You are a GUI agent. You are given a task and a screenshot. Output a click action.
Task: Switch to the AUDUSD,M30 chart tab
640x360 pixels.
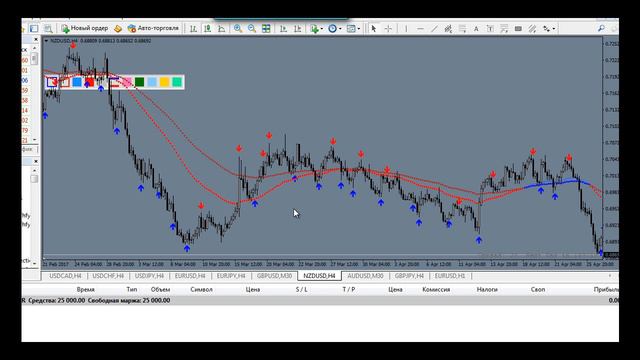point(365,276)
